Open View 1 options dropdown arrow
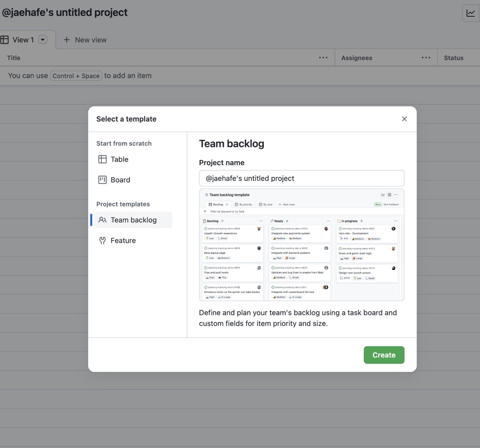This screenshot has height=448, width=480. click(43, 40)
